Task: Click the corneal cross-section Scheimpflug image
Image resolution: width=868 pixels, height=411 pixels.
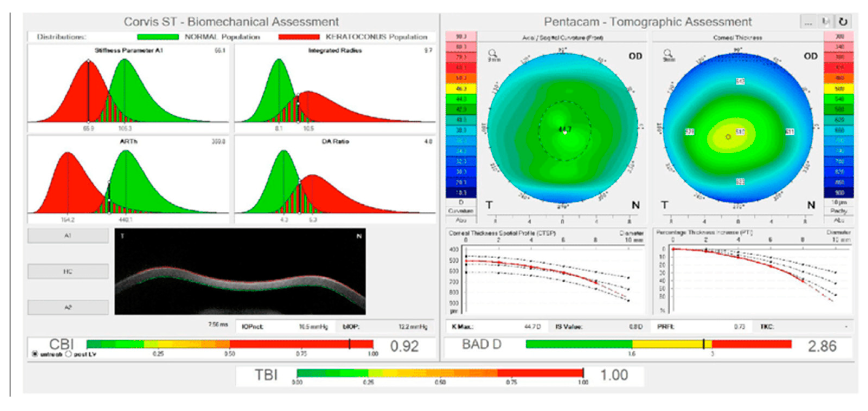Action: (240, 272)
